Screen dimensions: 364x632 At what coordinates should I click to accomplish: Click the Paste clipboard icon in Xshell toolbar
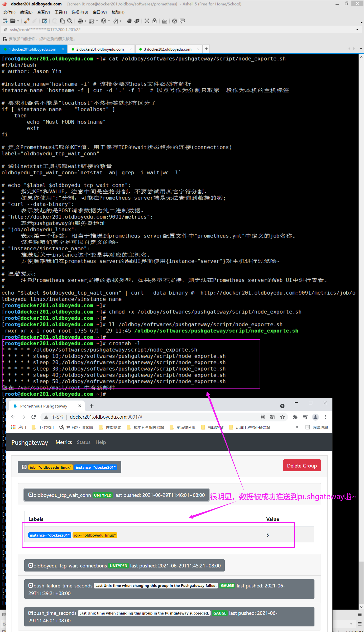pyautogui.click(x=62, y=21)
